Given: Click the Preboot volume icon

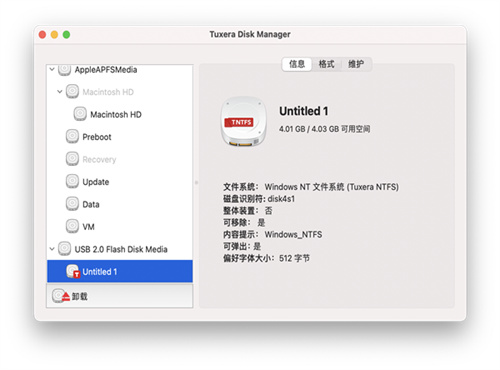Looking at the screenshot, I should [x=72, y=136].
